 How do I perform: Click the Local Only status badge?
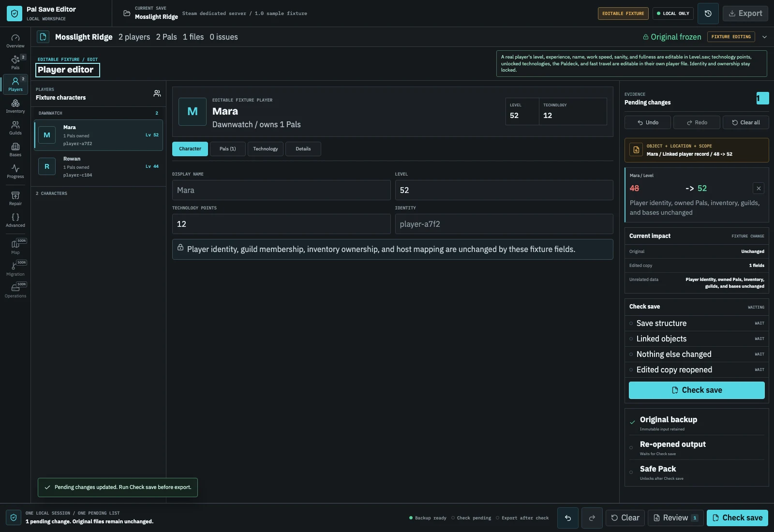tap(673, 14)
